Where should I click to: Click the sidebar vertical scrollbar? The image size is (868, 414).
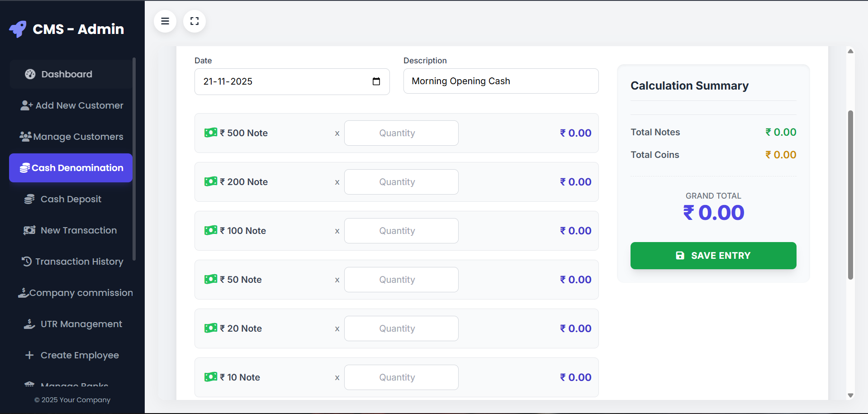(x=134, y=158)
